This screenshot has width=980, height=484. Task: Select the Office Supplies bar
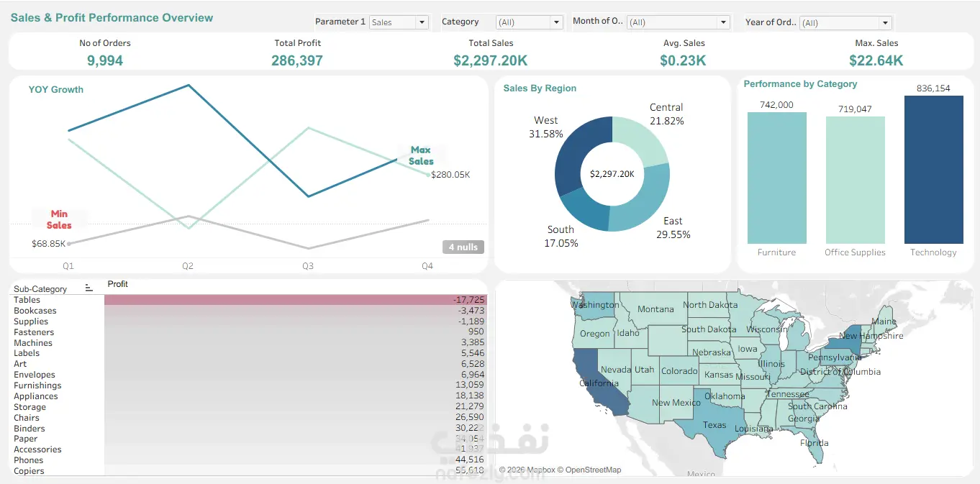point(855,180)
